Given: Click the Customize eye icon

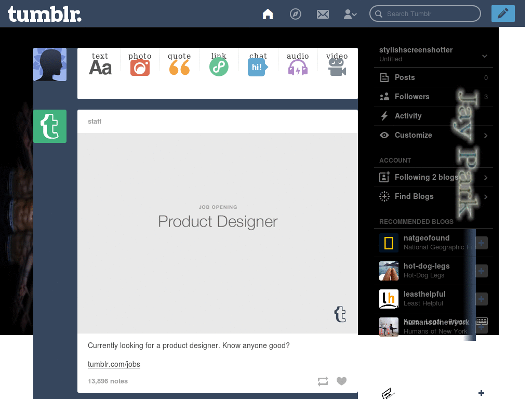Looking at the screenshot, I should (384, 135).
